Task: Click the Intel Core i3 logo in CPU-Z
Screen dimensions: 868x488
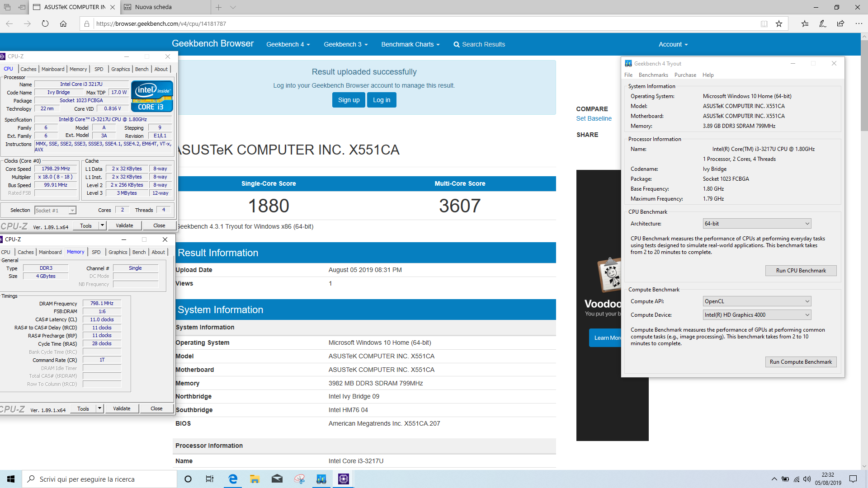Action: [152, 96]
